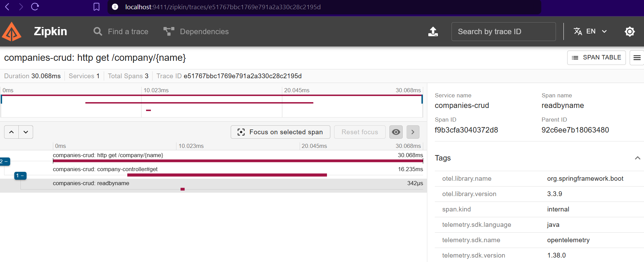Collapse the span tree node labeled 2

4,162
